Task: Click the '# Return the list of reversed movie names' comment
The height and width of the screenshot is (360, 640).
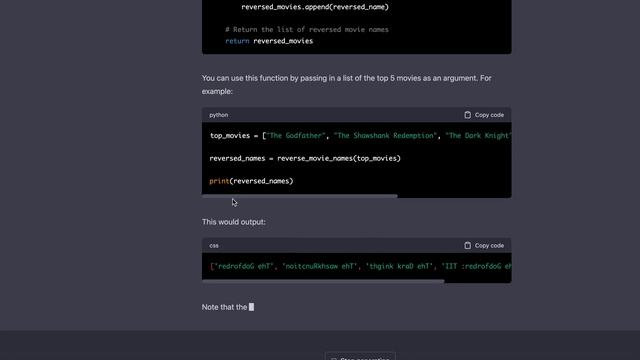Action: (x=307, y=30)
